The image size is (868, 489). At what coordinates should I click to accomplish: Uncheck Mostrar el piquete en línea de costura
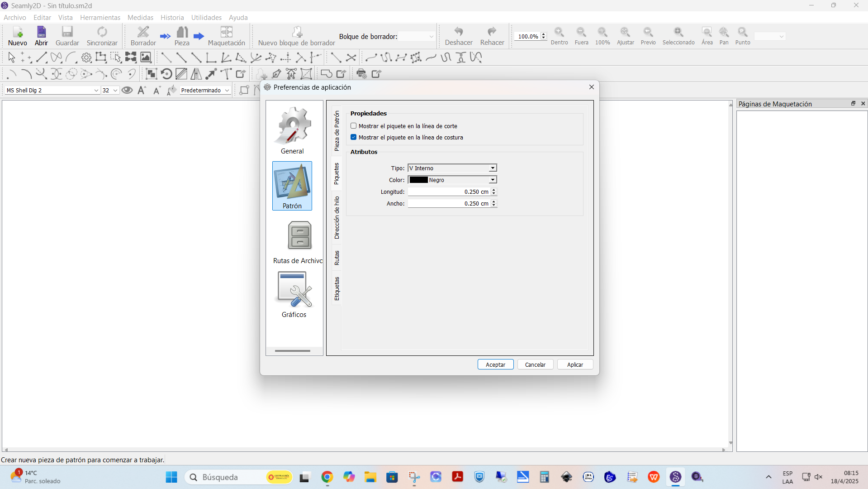click(x=354, y=137)
